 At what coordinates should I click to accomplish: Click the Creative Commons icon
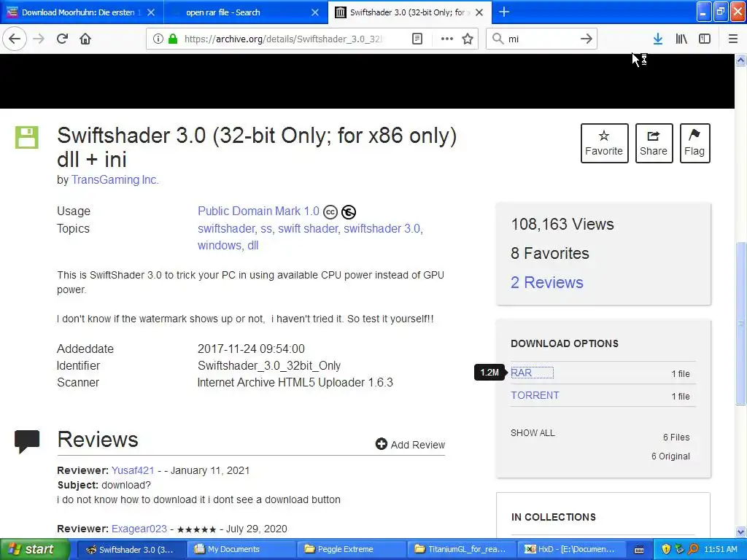330,211
